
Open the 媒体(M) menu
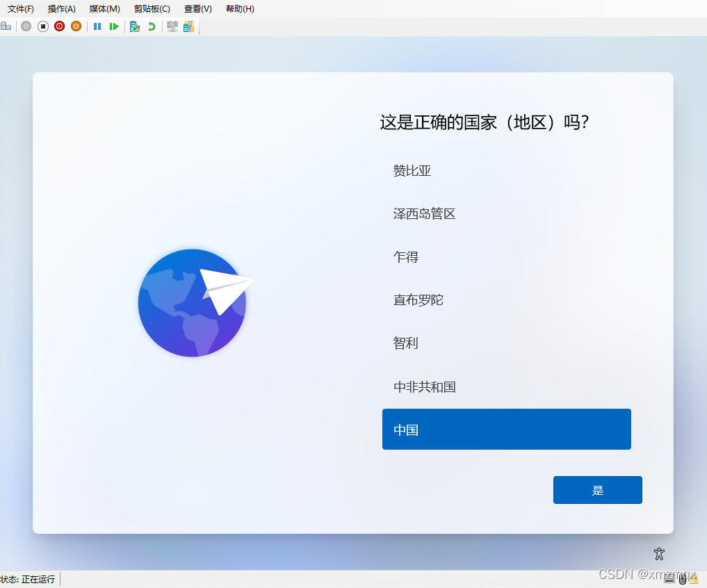pyautogui.click(x=104, y=9)
